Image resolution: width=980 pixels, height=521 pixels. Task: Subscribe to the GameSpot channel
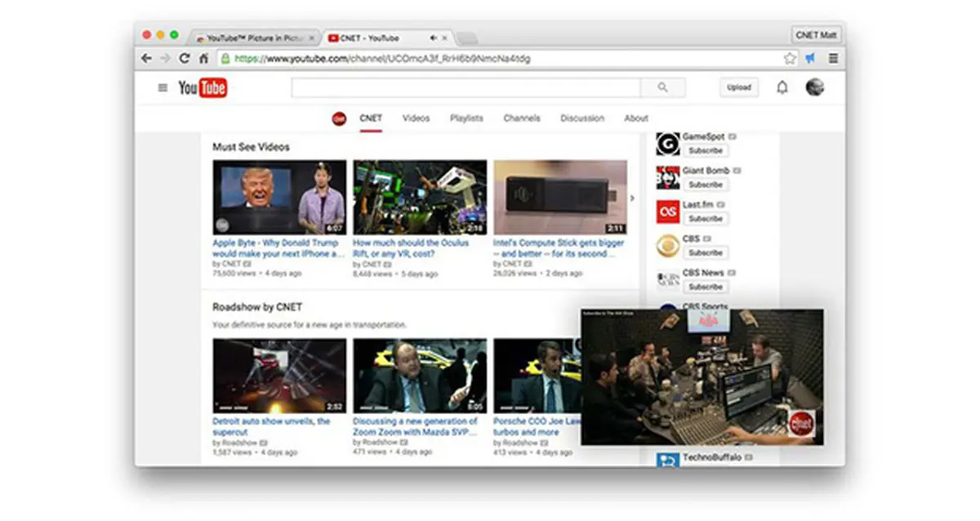tap(705, 151)
